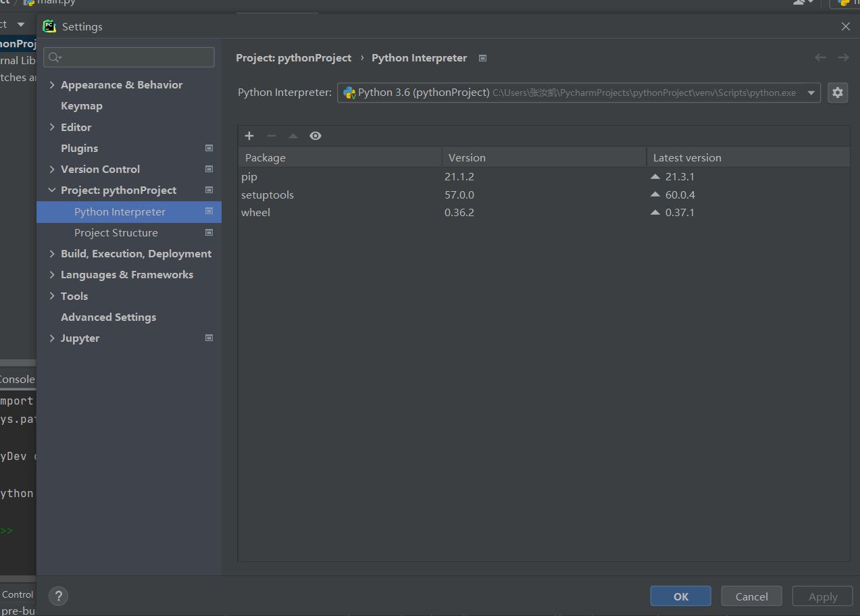
Task: Click into the settings search field
Action: tap(129, 57)
